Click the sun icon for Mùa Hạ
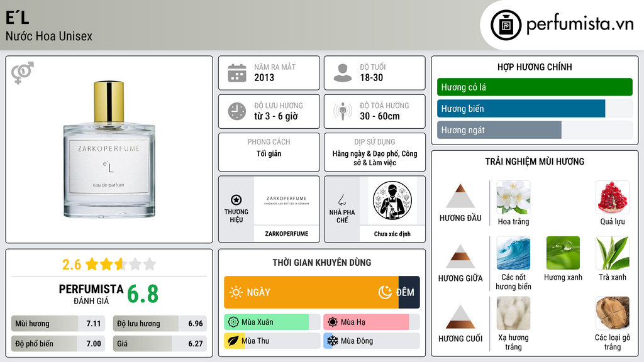 [x=333, y=322]
